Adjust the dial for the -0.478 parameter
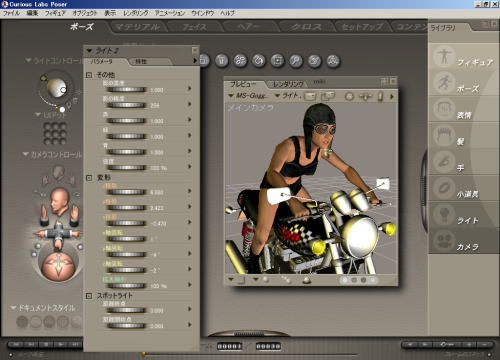 126,223
